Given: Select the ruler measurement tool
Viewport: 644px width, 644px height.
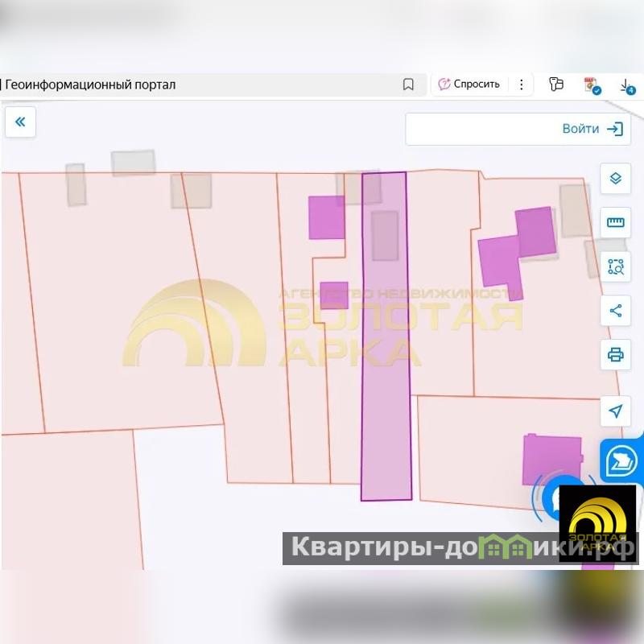Looking at the screenshot, I should (616, 223).
